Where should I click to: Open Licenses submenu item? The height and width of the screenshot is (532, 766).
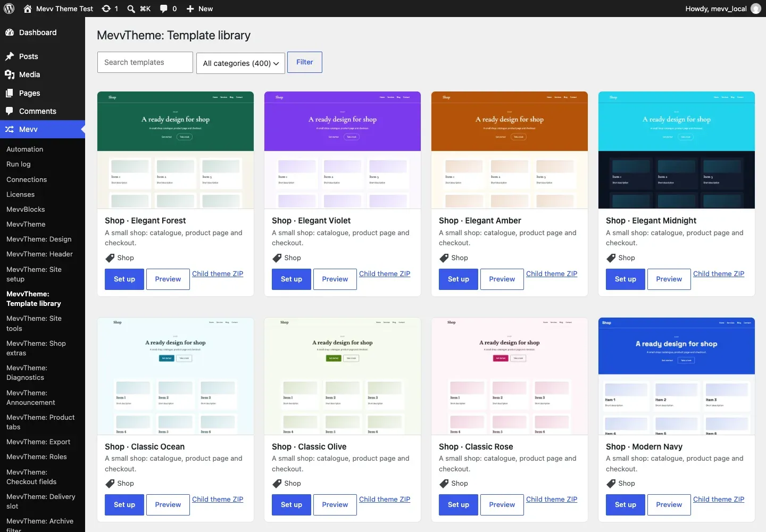pyautogui.click(x=20, y=195)
